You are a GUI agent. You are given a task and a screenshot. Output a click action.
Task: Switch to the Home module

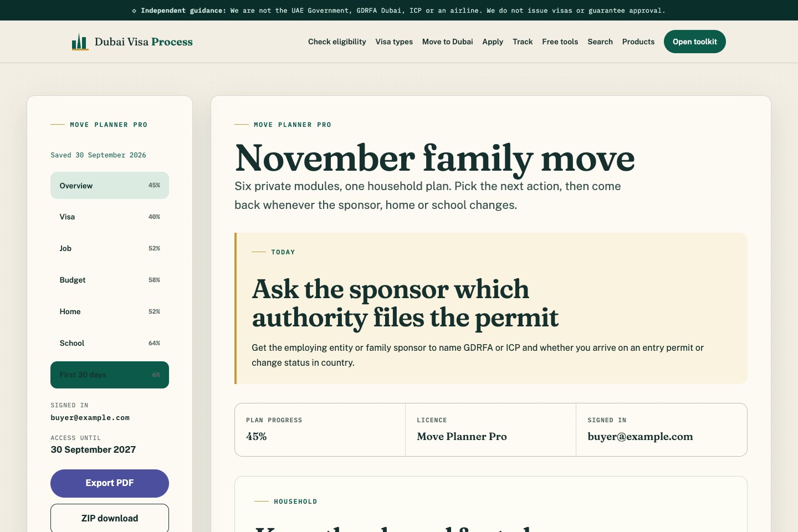pos(110,311)
